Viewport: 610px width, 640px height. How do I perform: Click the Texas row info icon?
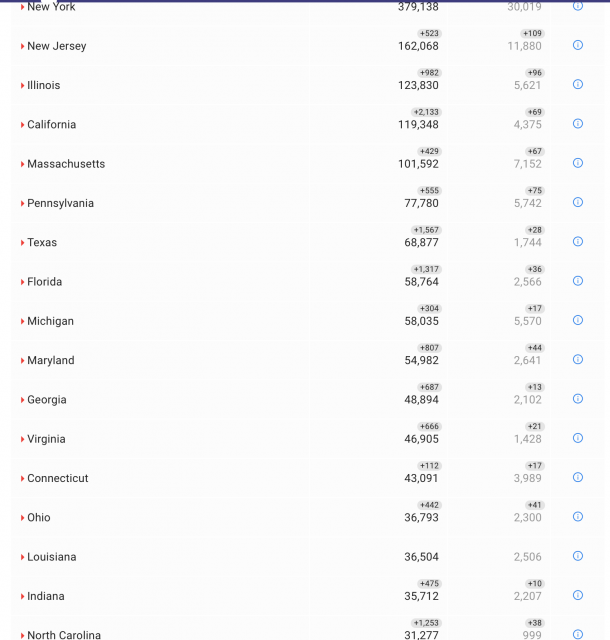pyautogui.click(x=578, y=241)
